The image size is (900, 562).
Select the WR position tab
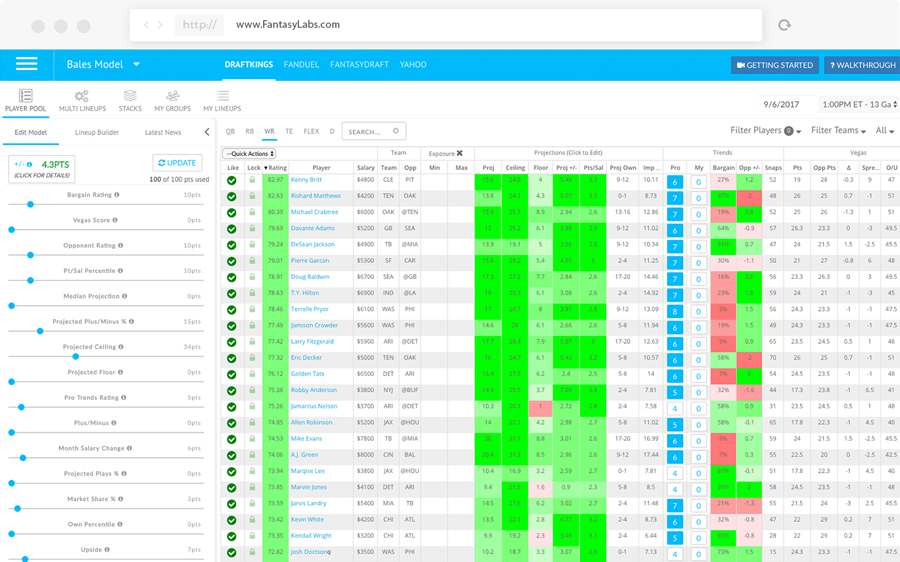[x=269, y=131]
